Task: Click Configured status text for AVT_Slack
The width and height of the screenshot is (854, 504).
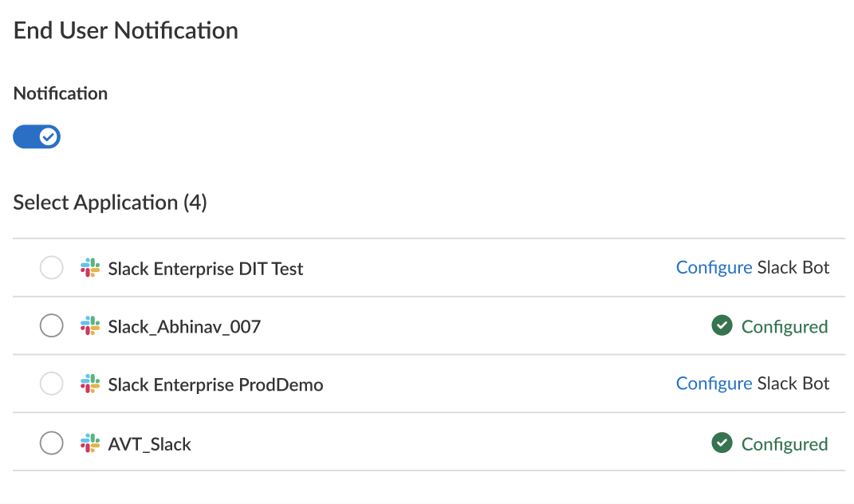Action: 785,444
